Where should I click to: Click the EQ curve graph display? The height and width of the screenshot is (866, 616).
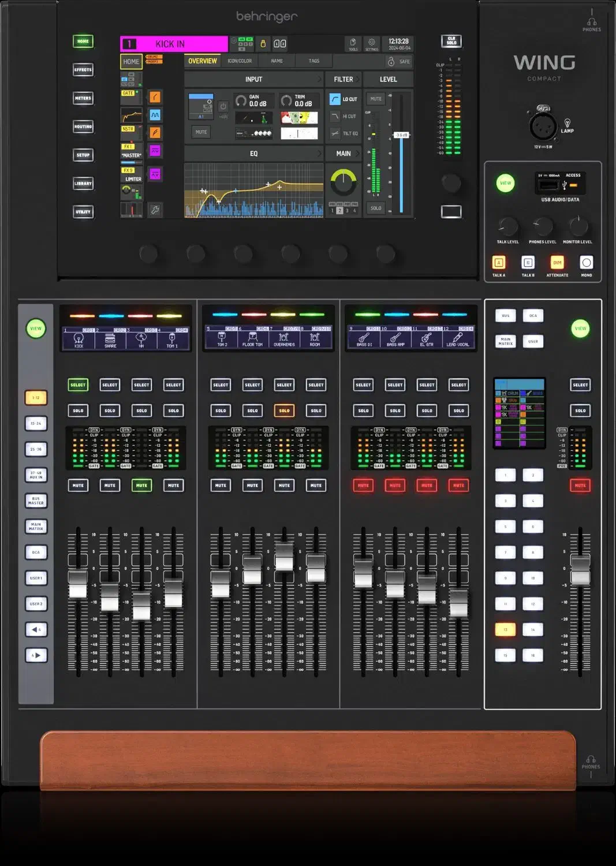[253, 191]
